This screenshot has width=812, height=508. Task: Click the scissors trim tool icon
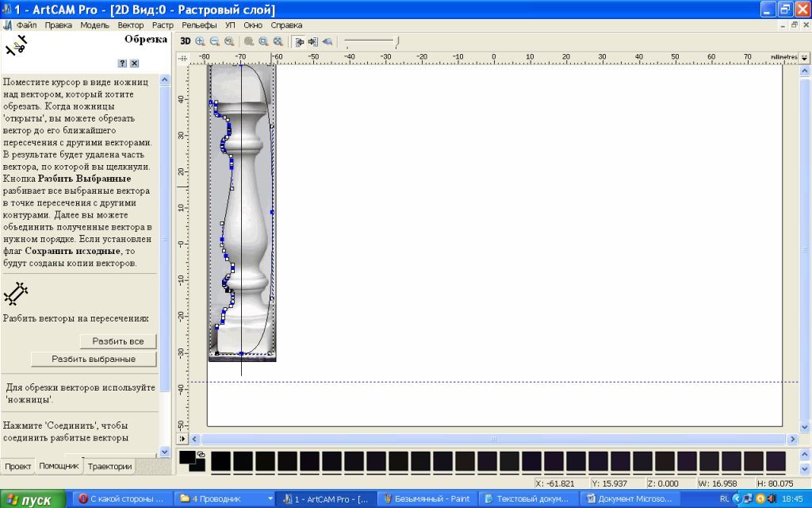(x=16, y=45)
